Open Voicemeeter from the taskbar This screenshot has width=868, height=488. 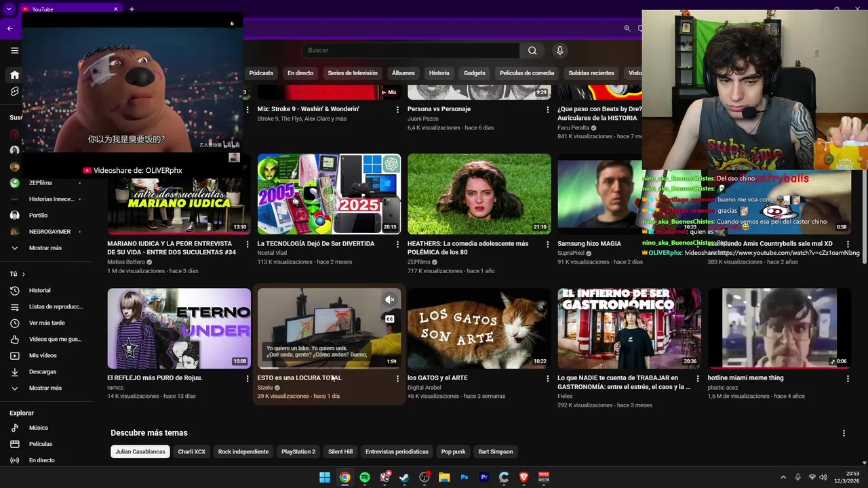[544, 477]
